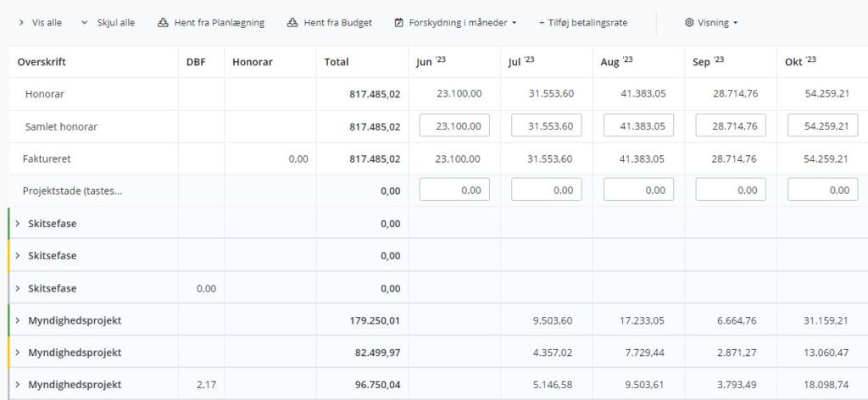The width and height of the screenshot is (868, 400).
Task: Add a payment rate with Tilføj betalingsrate
Action: click(x=583, y=23)
